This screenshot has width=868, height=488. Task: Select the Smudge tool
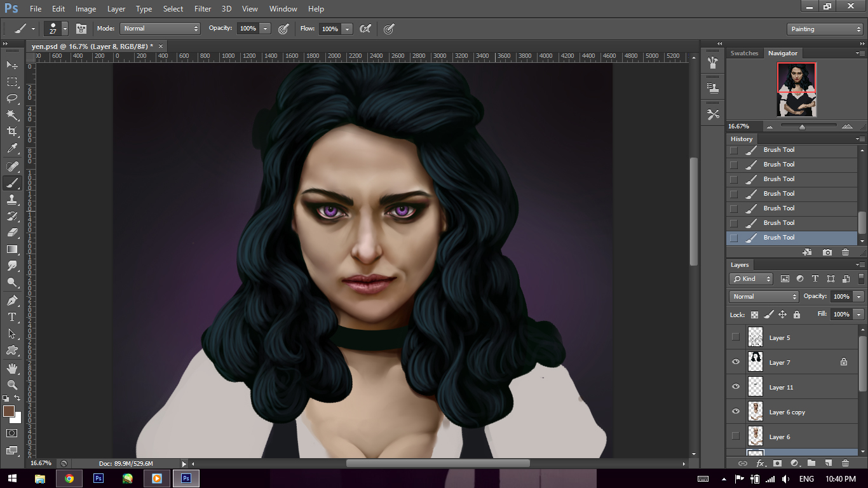click(x=12, y=266)
